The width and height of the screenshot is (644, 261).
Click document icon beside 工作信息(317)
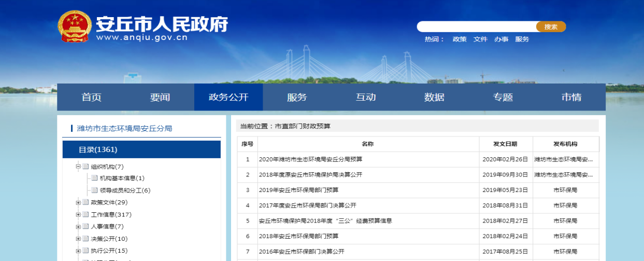tap(85, 214)
